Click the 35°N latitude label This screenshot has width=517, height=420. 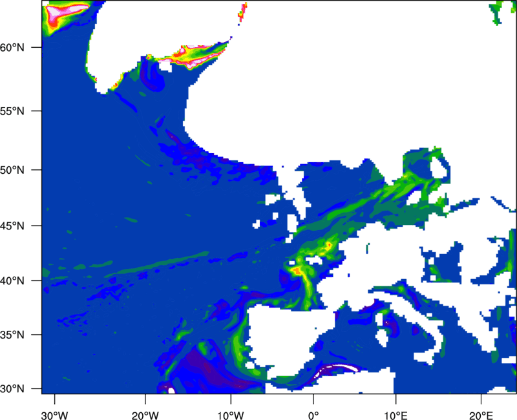pos(12,335)
